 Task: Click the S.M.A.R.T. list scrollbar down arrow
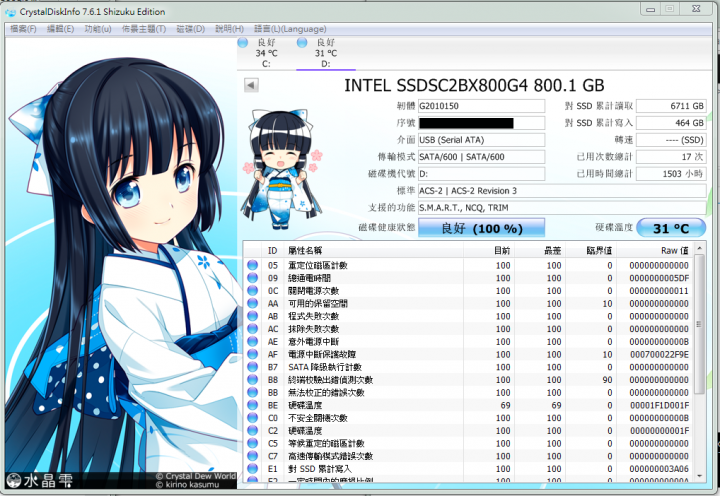pos(699,476)
